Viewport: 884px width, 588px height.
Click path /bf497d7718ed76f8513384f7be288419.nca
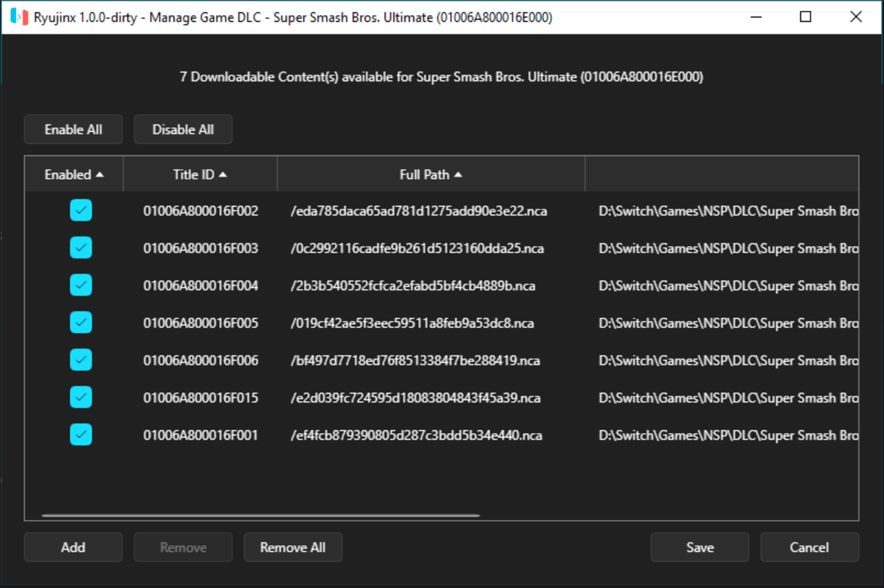(x=416, y=361)
